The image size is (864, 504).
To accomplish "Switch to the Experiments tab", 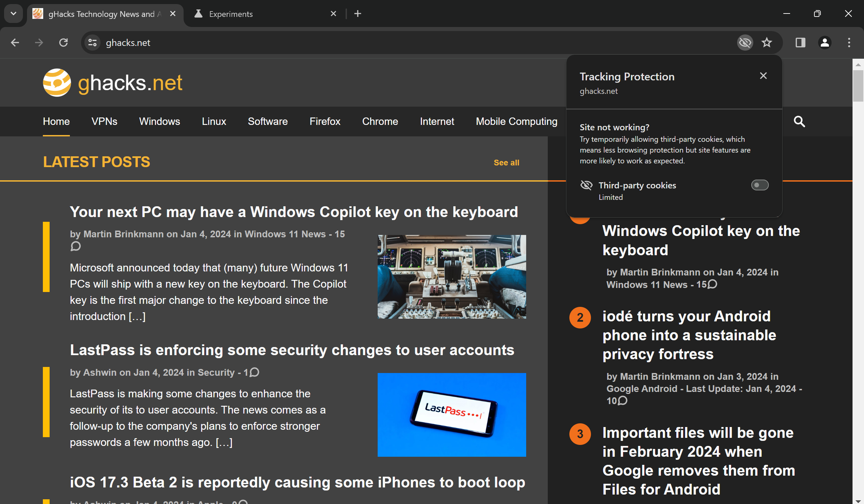I will tap(231, 14).
